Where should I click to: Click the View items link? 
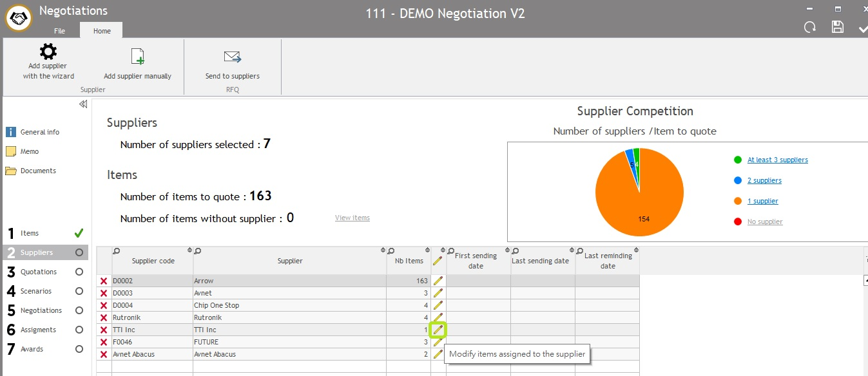352,218
